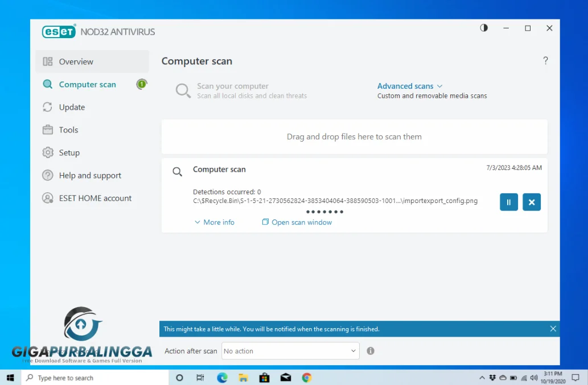This screenshot has width=588, height=385.
Task: Open Mail app from taskbar
Action: pos(286,378)
